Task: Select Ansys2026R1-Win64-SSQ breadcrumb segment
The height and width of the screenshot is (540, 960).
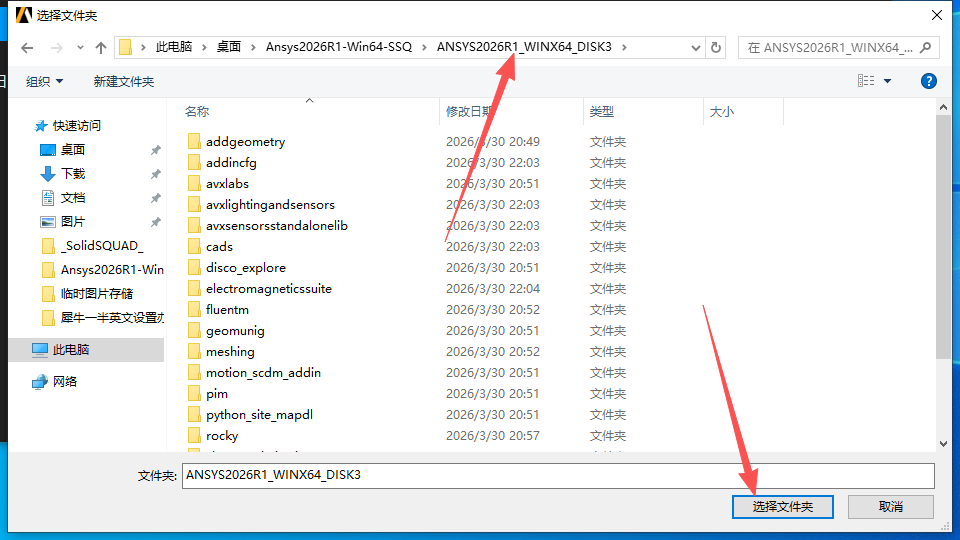Action: (339, 47)
